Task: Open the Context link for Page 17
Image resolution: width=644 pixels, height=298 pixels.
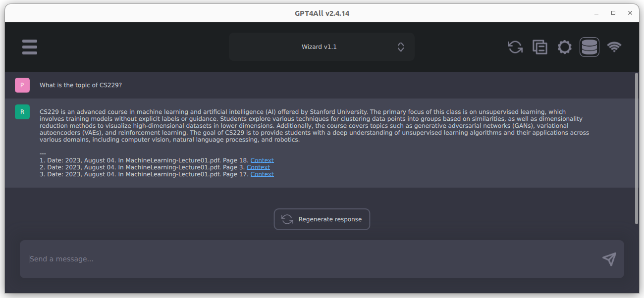Action: pos(262,174)
